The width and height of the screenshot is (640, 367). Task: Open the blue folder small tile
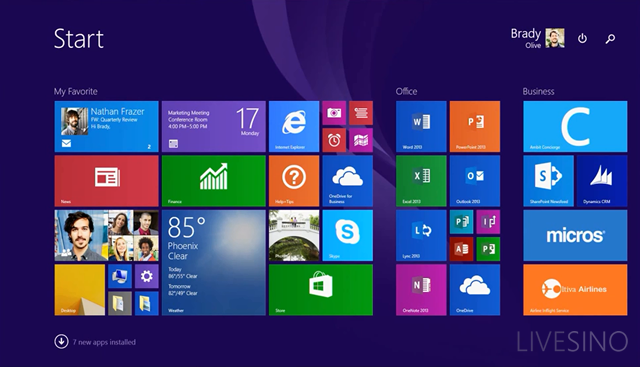click(147, 303)
